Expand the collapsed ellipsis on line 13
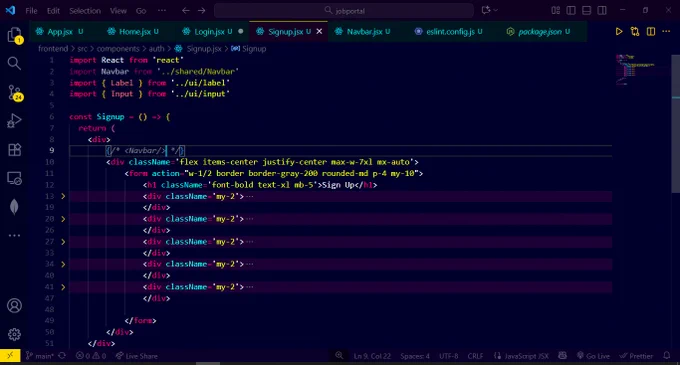Screen dimensions: 680x365 (250, 196)
